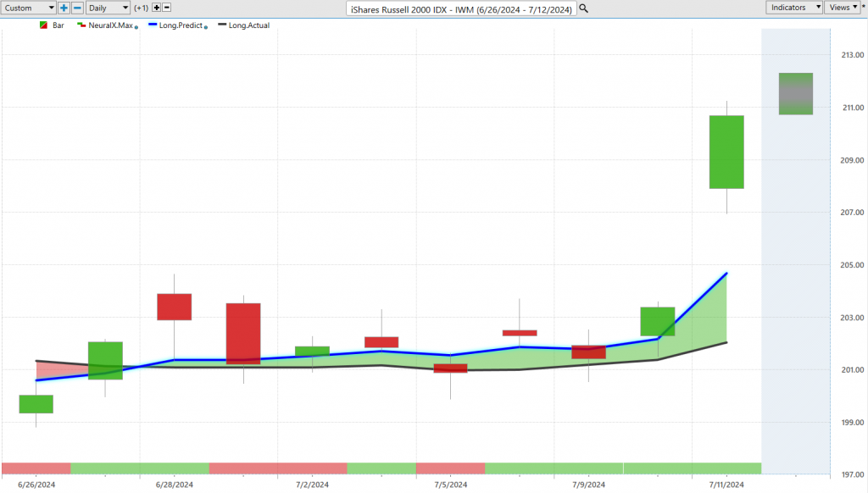Screen dimensions: 868x493
Task: Click the 6/28/2024 date axis label
Action: click(x=175, y=485)
